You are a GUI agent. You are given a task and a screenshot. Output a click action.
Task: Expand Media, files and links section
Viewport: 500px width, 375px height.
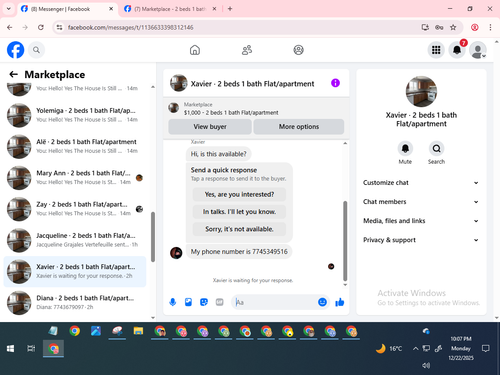pos(421,221)
